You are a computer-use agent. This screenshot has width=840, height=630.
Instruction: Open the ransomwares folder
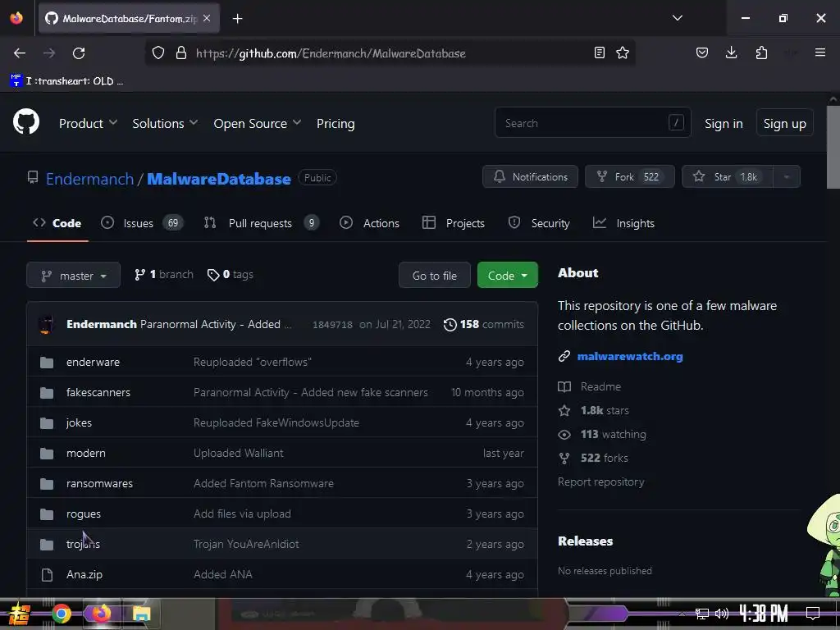[x=99, y=483]
